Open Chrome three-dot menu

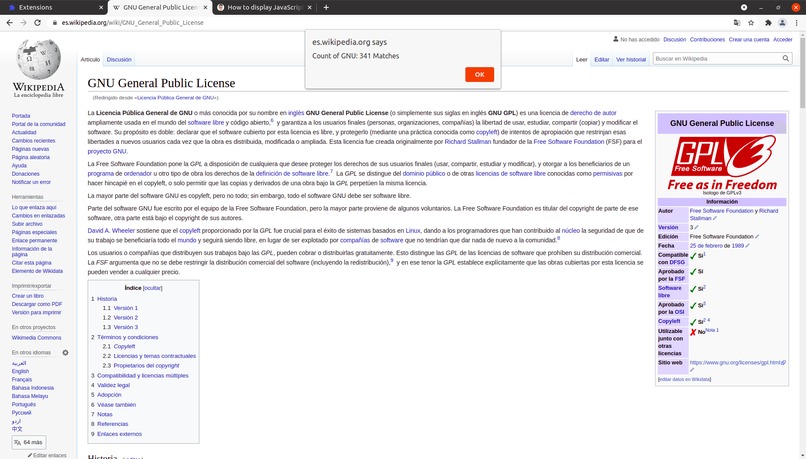click(797, 23)
